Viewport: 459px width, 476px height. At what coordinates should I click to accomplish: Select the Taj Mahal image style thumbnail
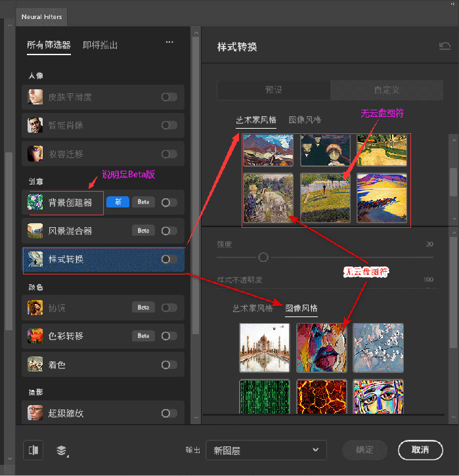click(265, 347)
